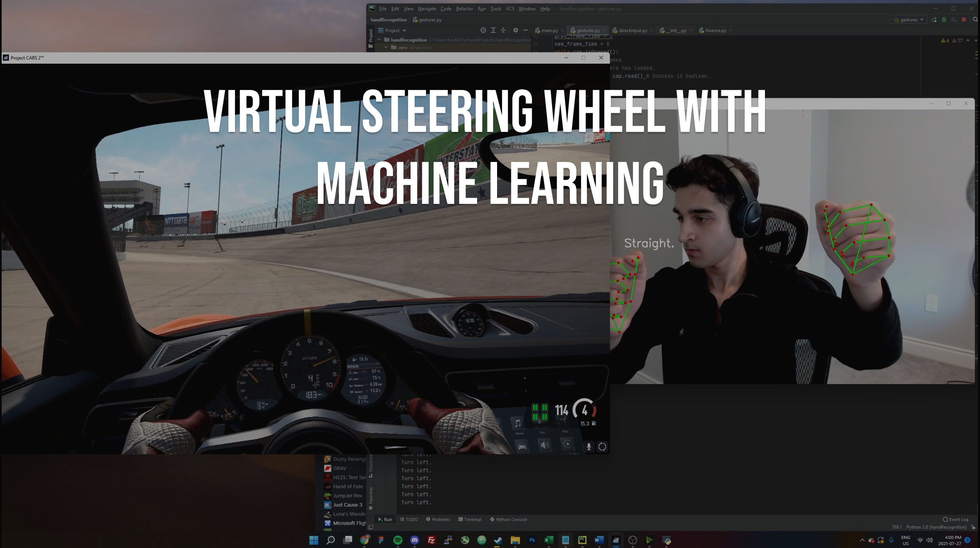Switch to the main.py editor tab
Viewport: 980px width, 548px height.
[x=549, y=30]
